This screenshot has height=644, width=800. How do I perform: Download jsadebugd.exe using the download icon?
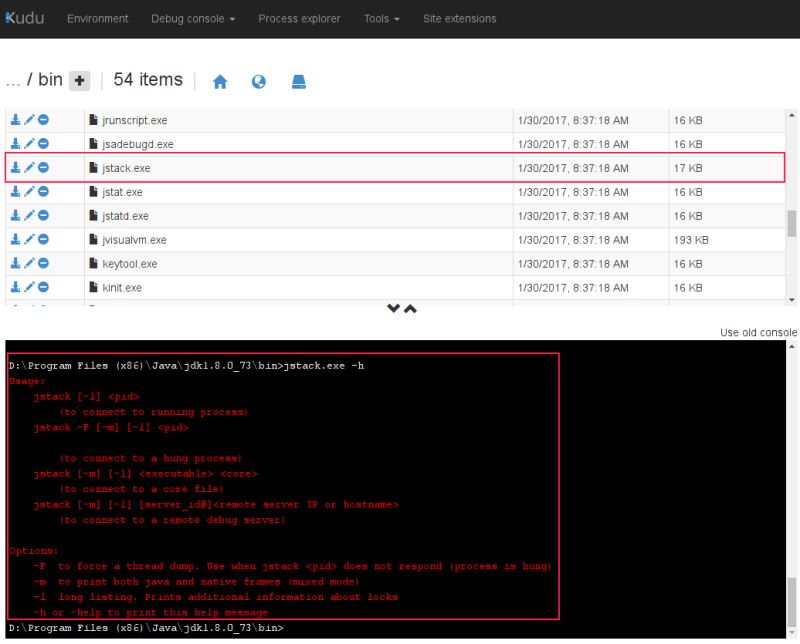(16, 144)
